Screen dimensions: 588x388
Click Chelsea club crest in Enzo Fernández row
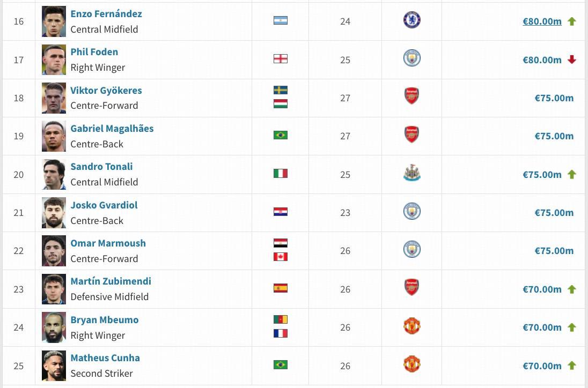point(411,20)
